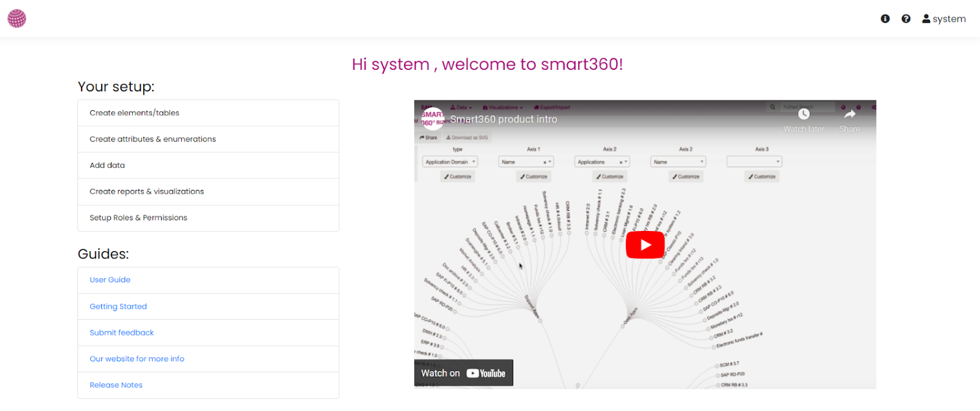The width and height of the screenshot is (980, 411).
Task: Click the Watch later clock icon
Action: [804, 114]
